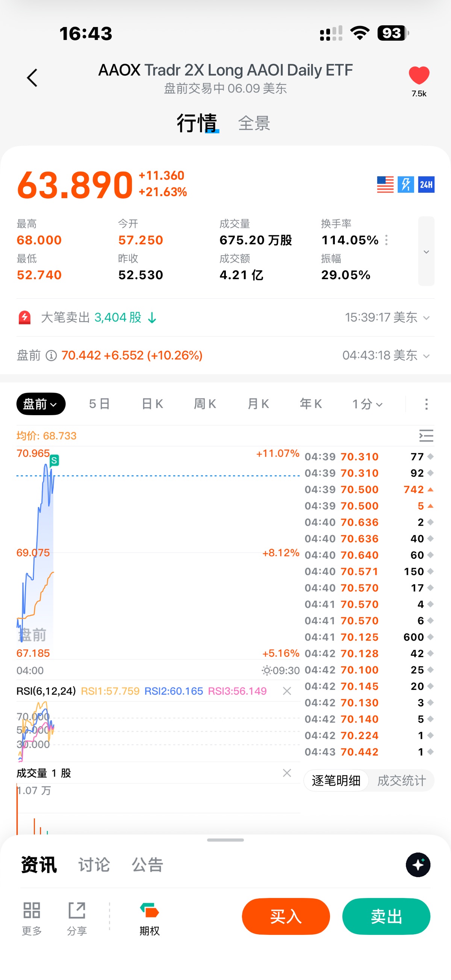Open the AI sparkle assistant button

[418, 865]
